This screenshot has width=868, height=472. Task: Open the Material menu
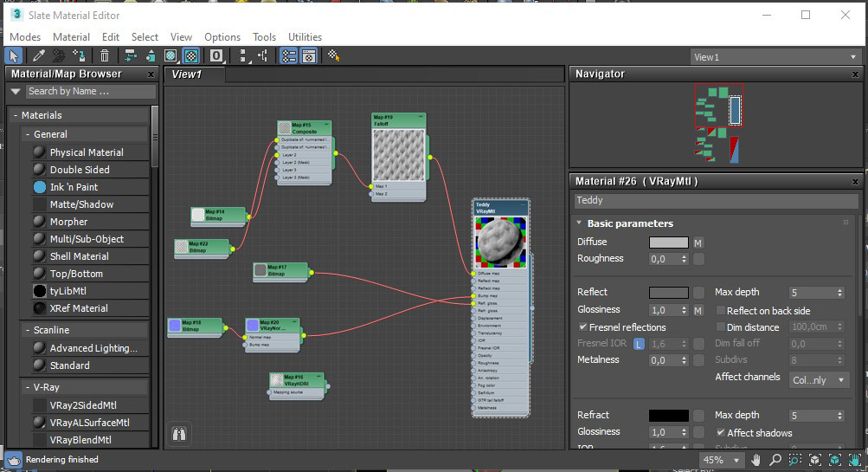tap(71, 36)
